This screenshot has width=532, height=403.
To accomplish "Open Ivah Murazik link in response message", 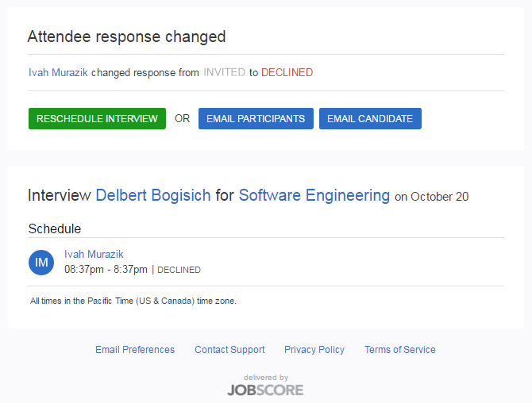I will pyautogui.click(x=58, y=72).
